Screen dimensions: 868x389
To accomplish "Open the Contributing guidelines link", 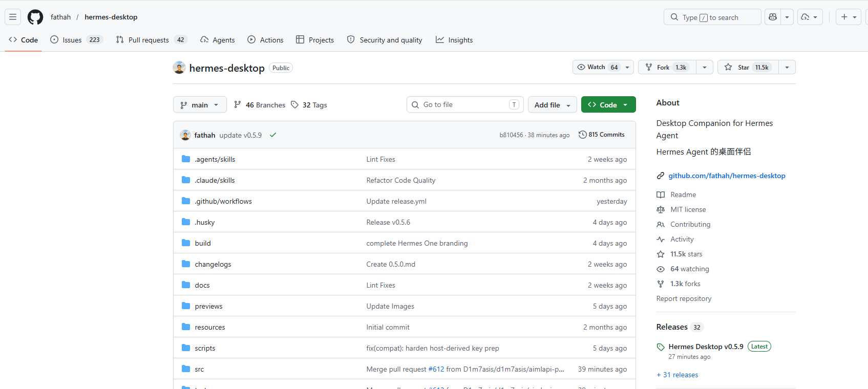I will click(690, 224).
